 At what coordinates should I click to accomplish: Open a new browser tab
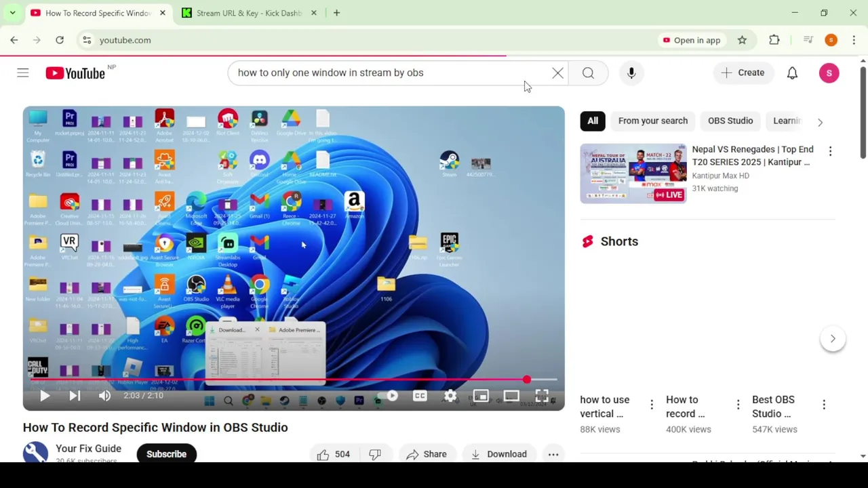point(336,13)
